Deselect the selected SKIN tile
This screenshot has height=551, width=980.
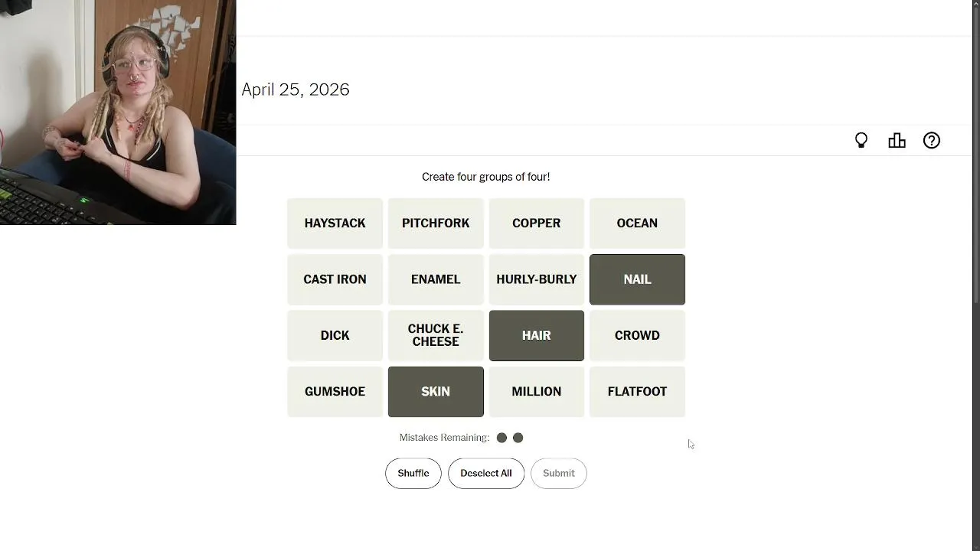coord(435,392)
